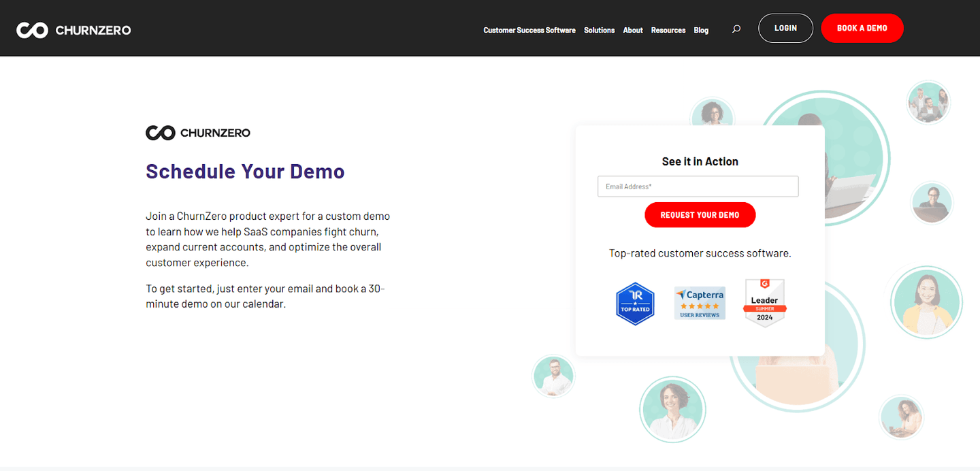Click the woman in yellow jacket portrait
Viewport: 980px width, 471px height.
[x=926, y=302]
